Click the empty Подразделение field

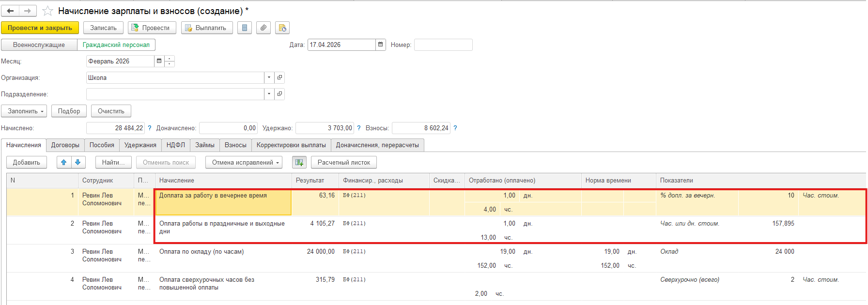(x=175, y=94)
